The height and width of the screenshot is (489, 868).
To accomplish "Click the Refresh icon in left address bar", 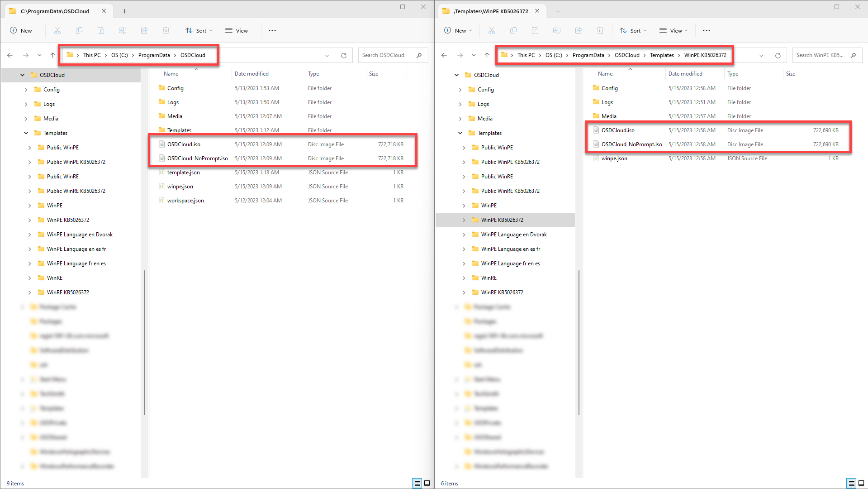I will coord(344,55).
